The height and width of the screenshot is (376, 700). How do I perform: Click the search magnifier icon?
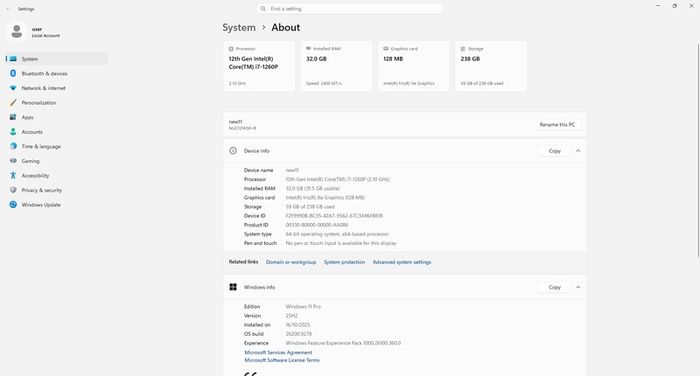[263, 8]
